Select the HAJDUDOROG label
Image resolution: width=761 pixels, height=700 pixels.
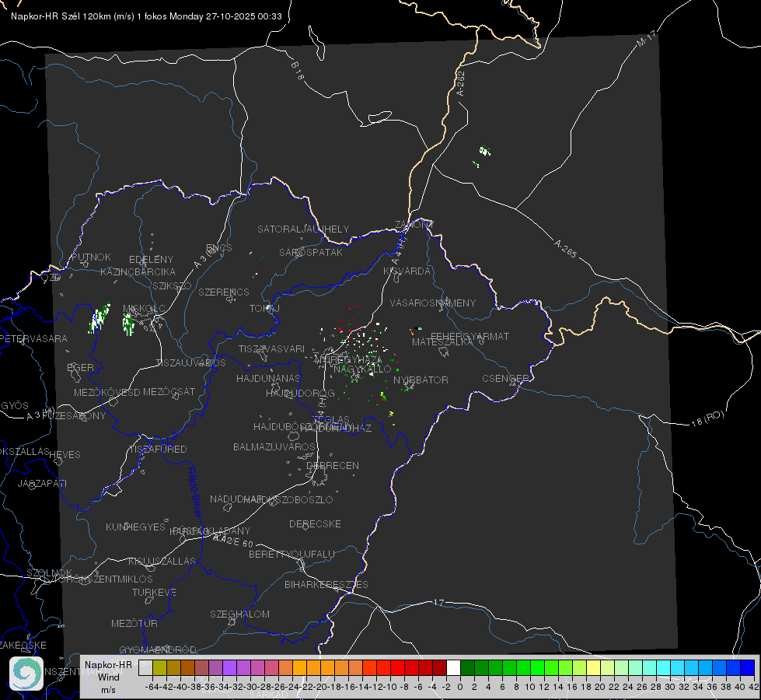point(300,393)
